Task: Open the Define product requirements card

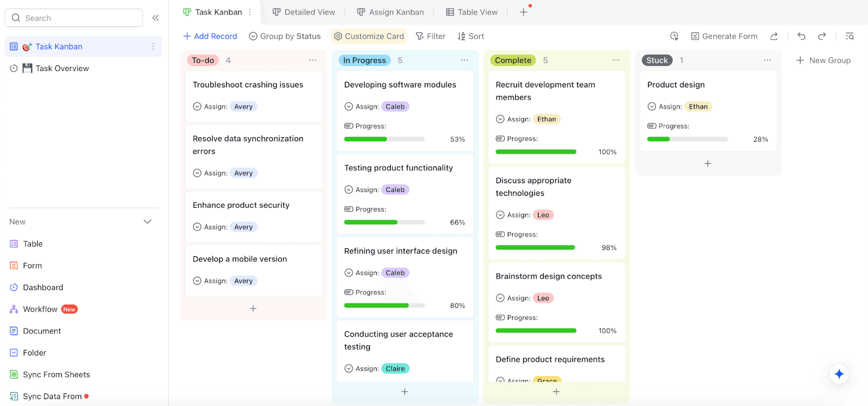Action: (x=557, y=364)
